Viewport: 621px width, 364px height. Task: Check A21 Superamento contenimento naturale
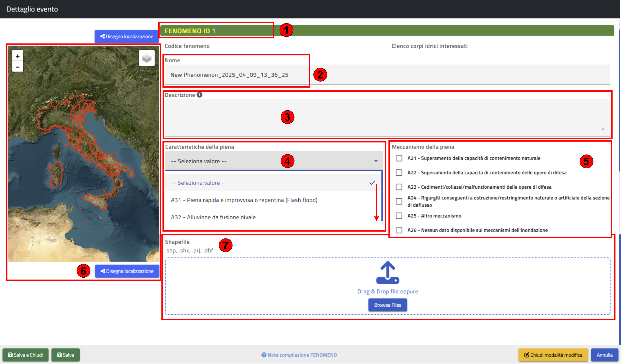click(399, 158)
